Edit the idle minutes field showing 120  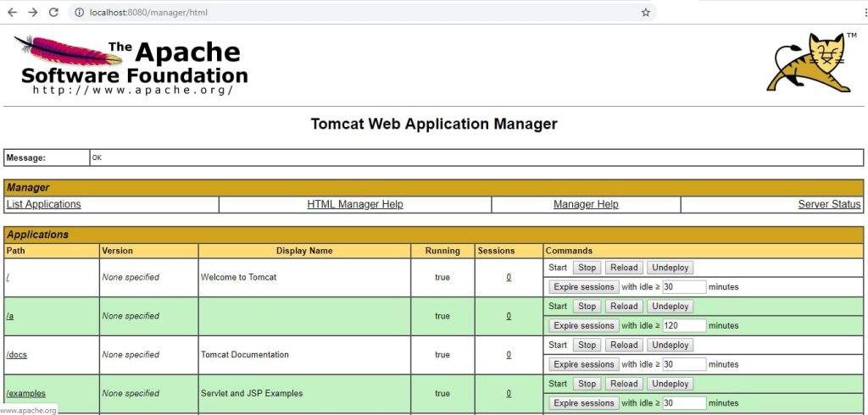[x=684, y=326]
